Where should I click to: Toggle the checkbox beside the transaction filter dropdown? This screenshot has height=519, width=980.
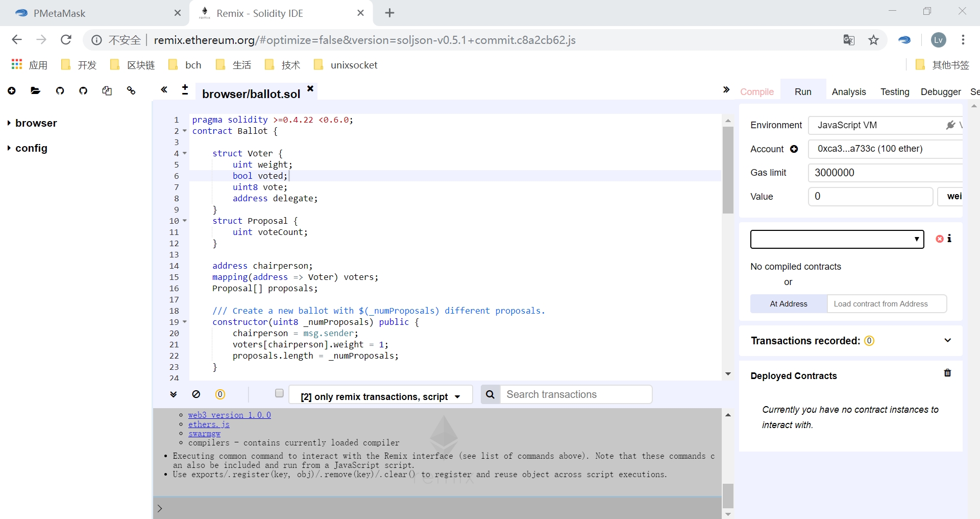click(279, 393)
